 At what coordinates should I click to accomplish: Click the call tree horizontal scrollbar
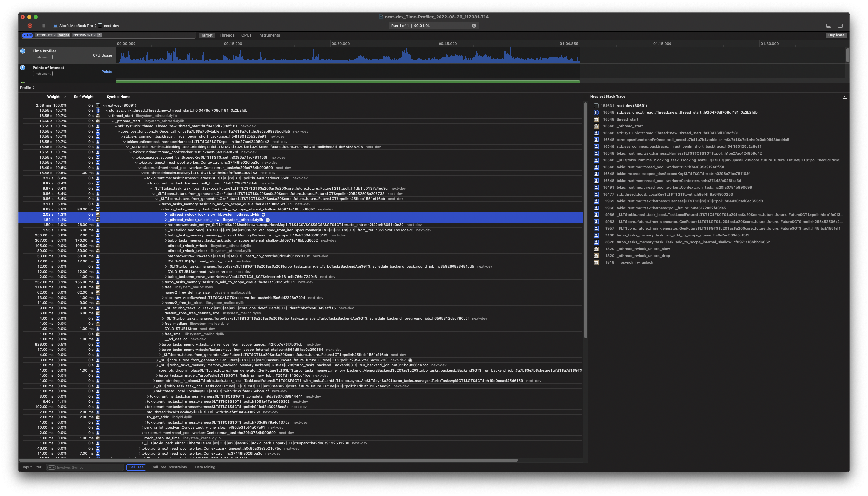click(x=269, y=460)
